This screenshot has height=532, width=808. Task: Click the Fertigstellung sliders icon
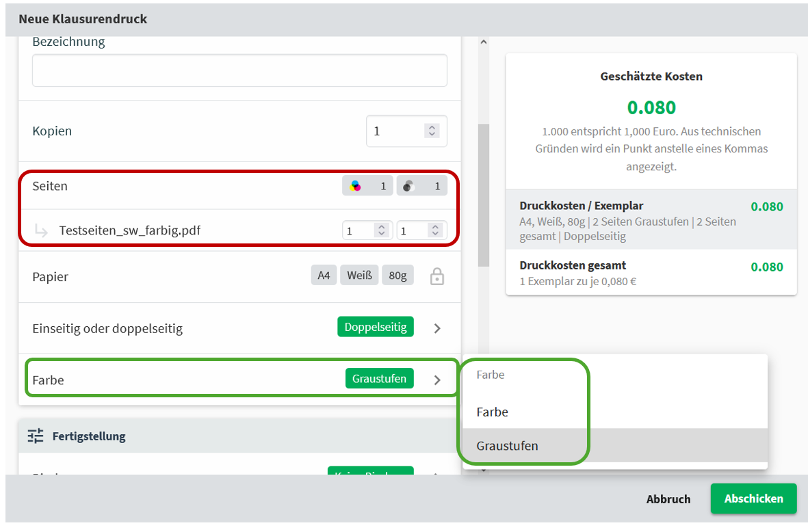tap(36, 436)
